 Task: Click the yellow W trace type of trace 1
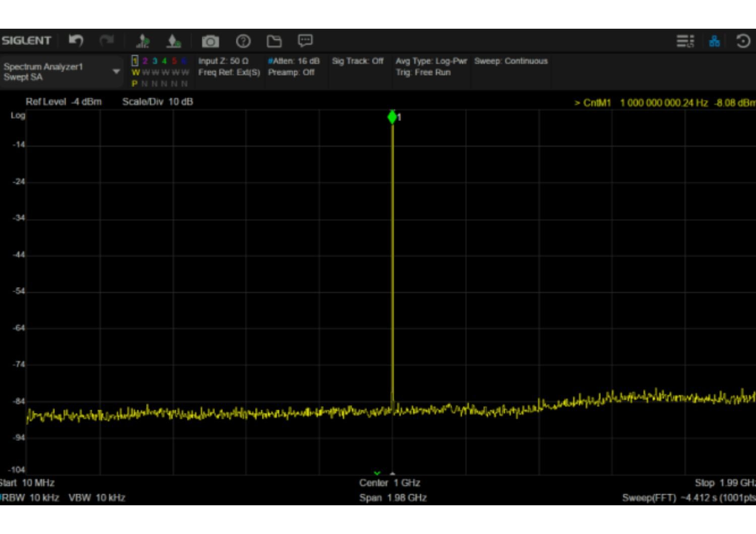pyautogui.click(x=135, y=73)
